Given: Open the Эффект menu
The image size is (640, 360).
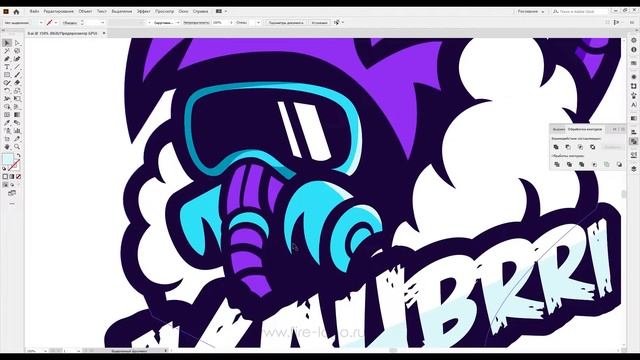Looking at the screenshot, I should pyautogui.click(x=144, y=11).
